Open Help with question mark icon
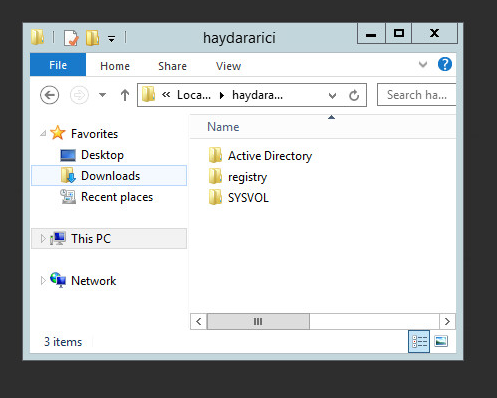Image resolution: width=497 pixels, height=398 pixels. [x=445, y=64]
